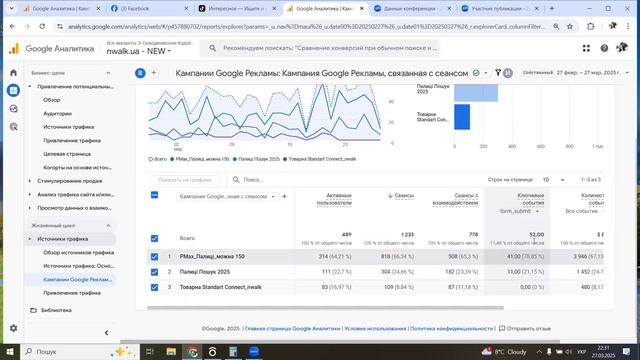Open Обзор источников трафика report
This screenshot has width=640, height=360.
coord(78,252)
